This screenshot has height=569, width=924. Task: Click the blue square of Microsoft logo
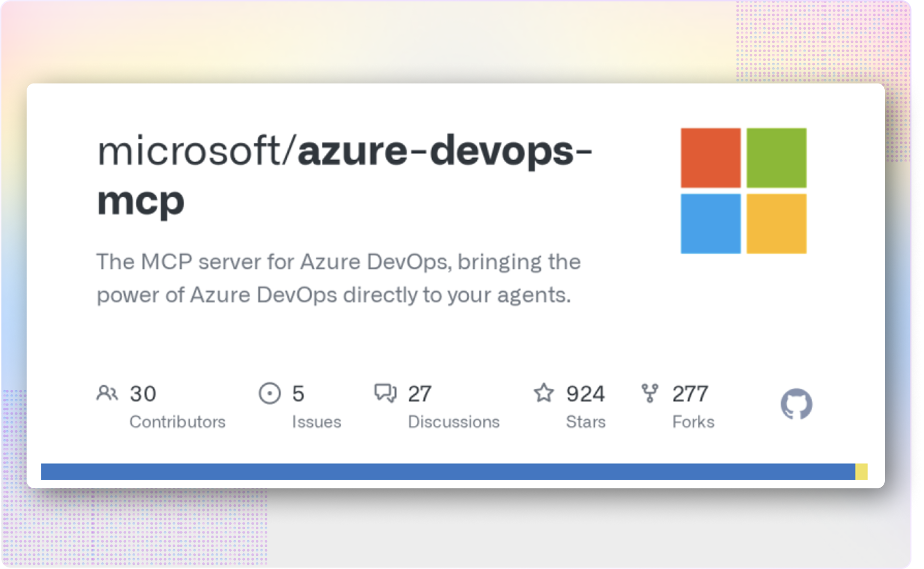(710, 223)
